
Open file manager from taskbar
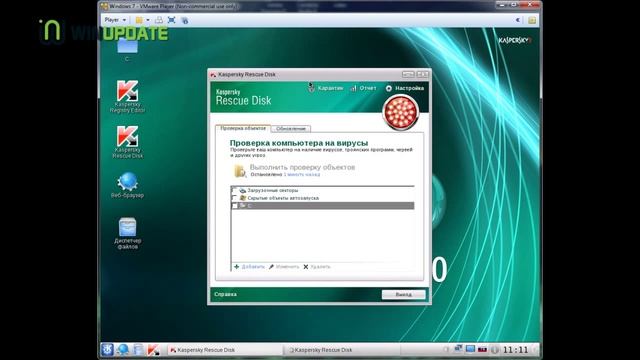tap(138, 349)
